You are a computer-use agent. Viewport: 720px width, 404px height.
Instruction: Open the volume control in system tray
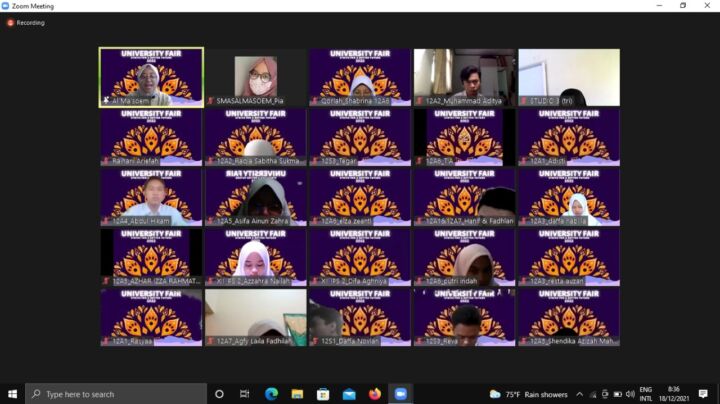(x=629, y=394)
